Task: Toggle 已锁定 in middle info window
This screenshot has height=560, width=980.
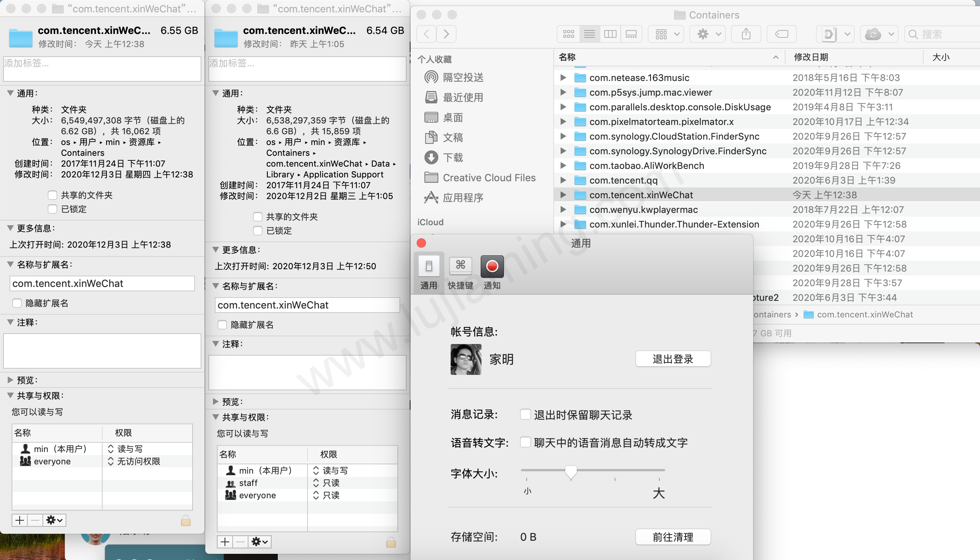Action: pos(258,231)
